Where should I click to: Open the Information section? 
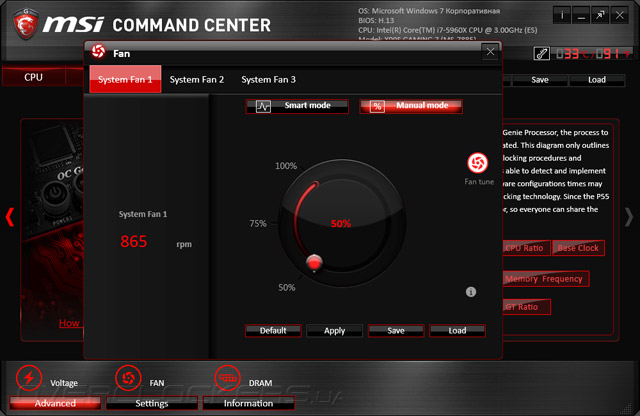(x=248, y=403)
